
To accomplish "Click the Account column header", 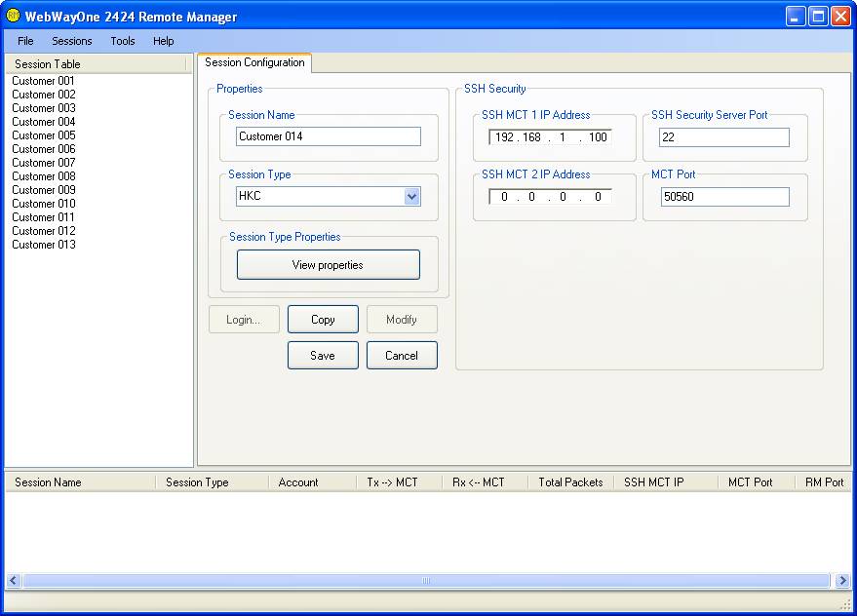I will pos(298,482).
